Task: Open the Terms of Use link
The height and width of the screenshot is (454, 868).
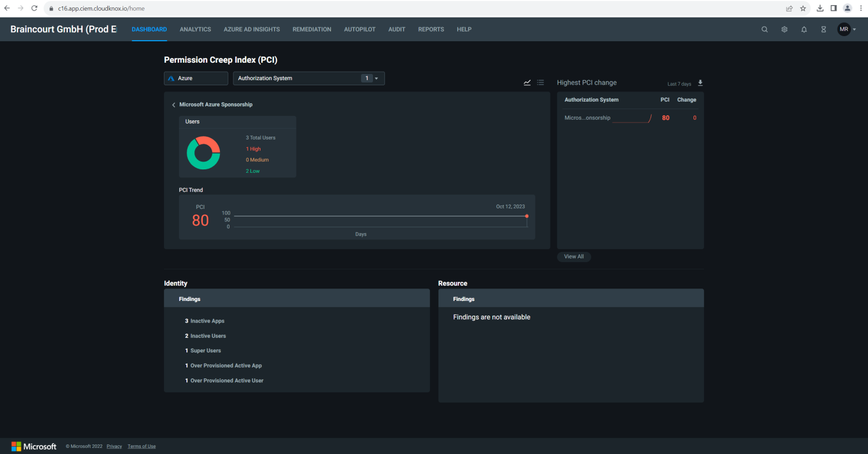Action: [141, 446]
